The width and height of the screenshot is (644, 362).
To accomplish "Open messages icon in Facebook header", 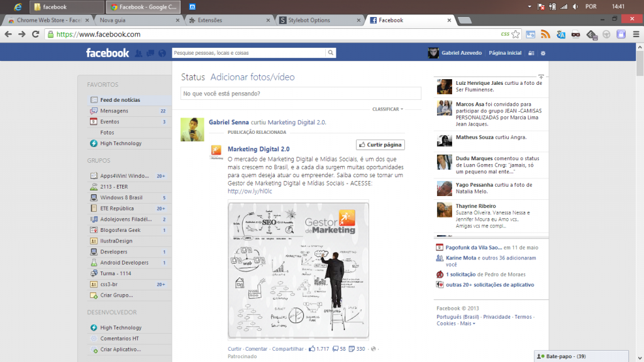I will [x=150, y=53].
